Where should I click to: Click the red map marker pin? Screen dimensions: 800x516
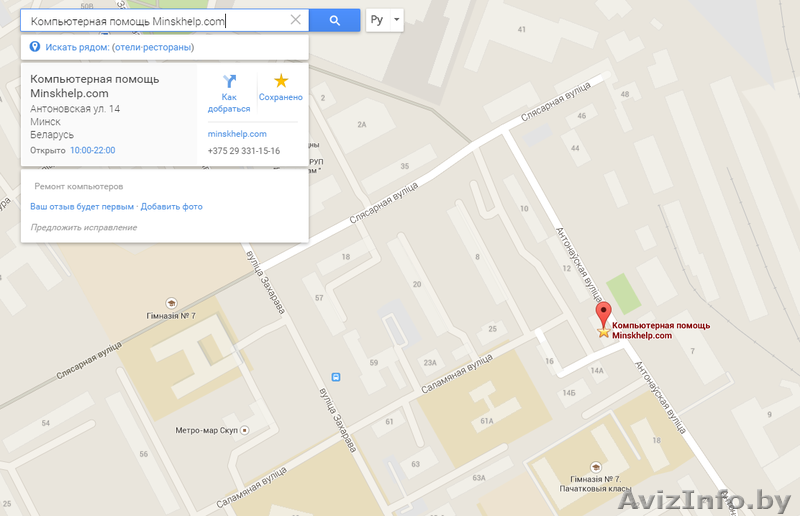click(x=604, y=314)
